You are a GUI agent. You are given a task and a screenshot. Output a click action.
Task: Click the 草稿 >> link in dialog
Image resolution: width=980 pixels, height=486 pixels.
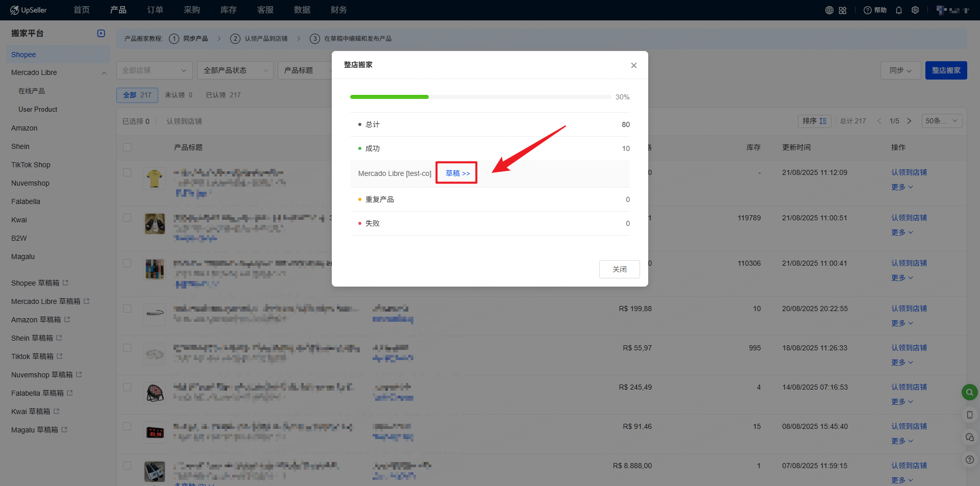click(457, 173)
